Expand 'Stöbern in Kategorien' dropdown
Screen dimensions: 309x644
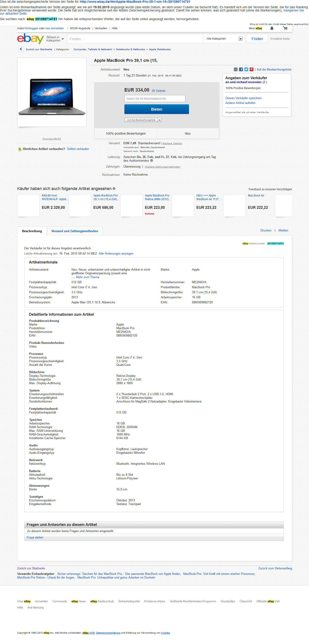(55, 39)
